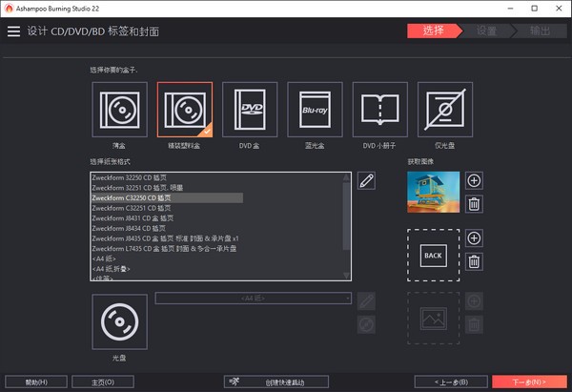Image resolution: width=572 pixels, height=392 pixels.
Task: Go to the 设置 step tab
Action: (x=486, y=31)
